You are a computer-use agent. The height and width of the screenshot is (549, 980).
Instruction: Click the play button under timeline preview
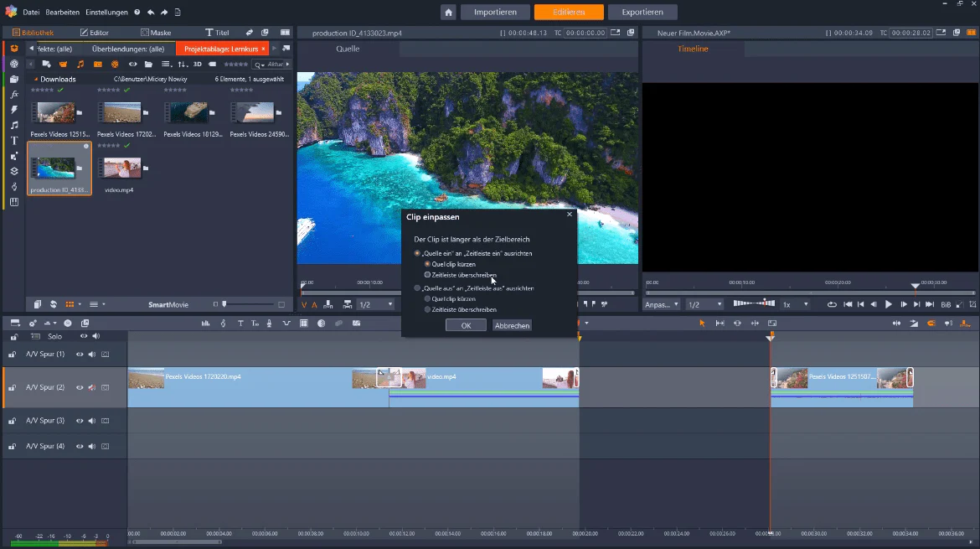click(888, 304)
